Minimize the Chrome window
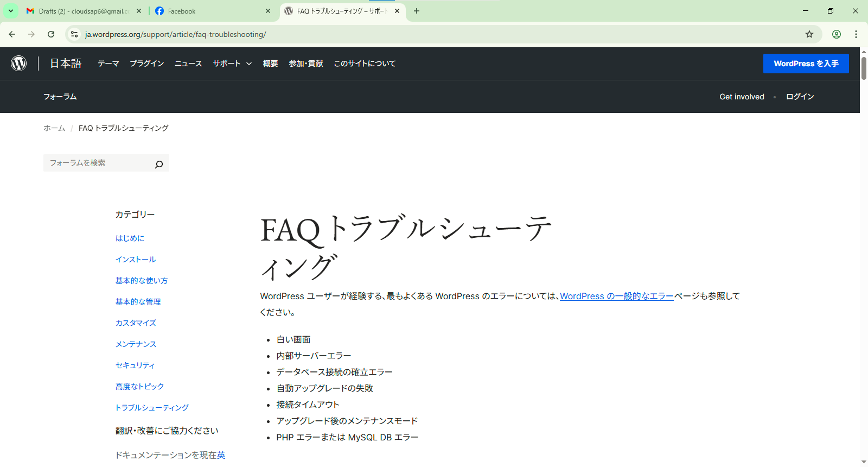Viewport: 868px width, 467px height. [806, 11]
